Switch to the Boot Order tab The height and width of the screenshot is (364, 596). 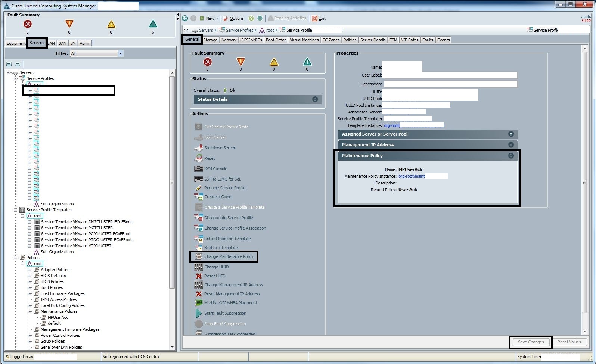click(x=276, y=40)
